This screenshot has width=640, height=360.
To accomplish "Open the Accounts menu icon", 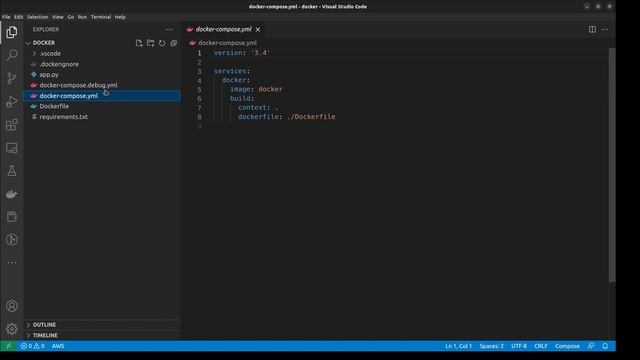I will click(x=12, y=306).
